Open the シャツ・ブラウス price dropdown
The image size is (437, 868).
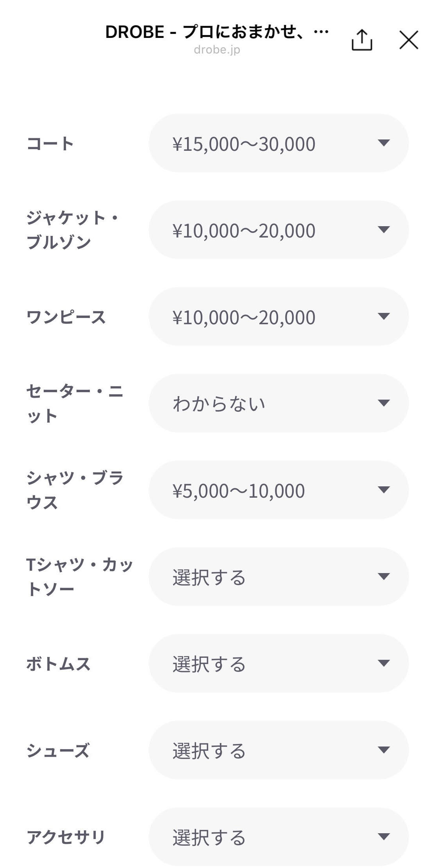(x=278, y=490)
